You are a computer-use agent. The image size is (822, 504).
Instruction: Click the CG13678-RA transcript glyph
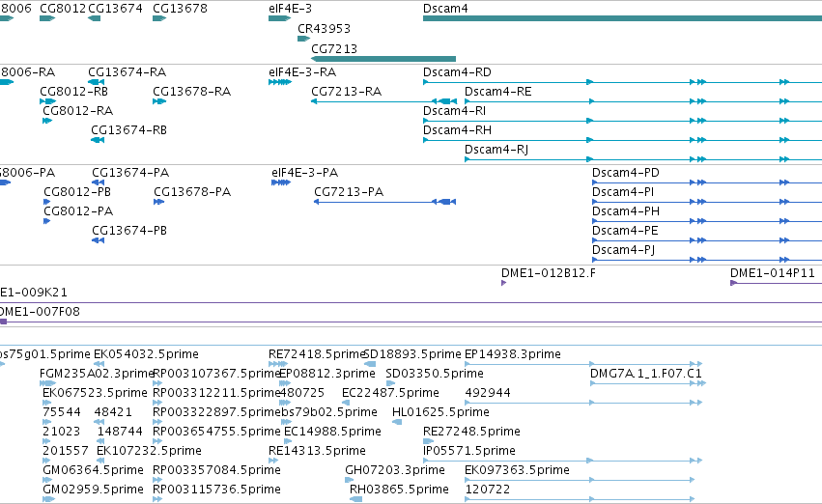coord(158,101)
